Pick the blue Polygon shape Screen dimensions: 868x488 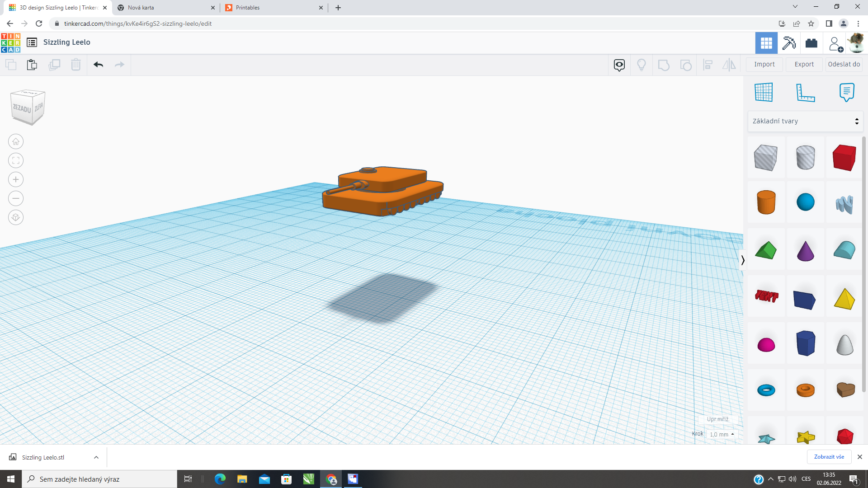point(805,343)
